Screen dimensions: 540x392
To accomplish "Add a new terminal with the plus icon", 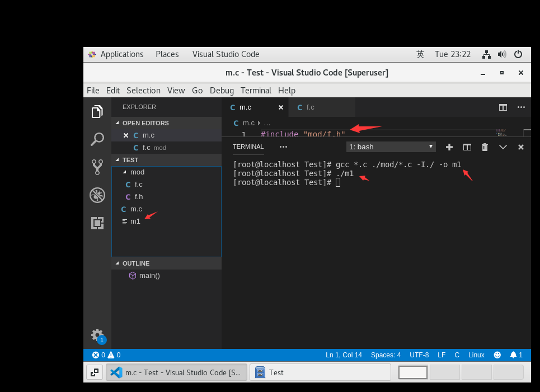I will click(449, 147).
